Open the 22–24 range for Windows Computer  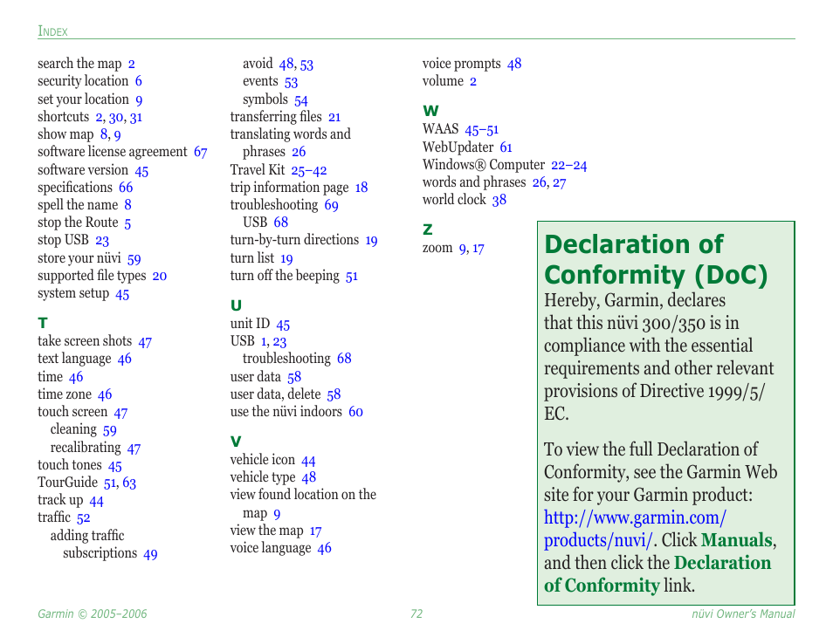click(569, 165)
